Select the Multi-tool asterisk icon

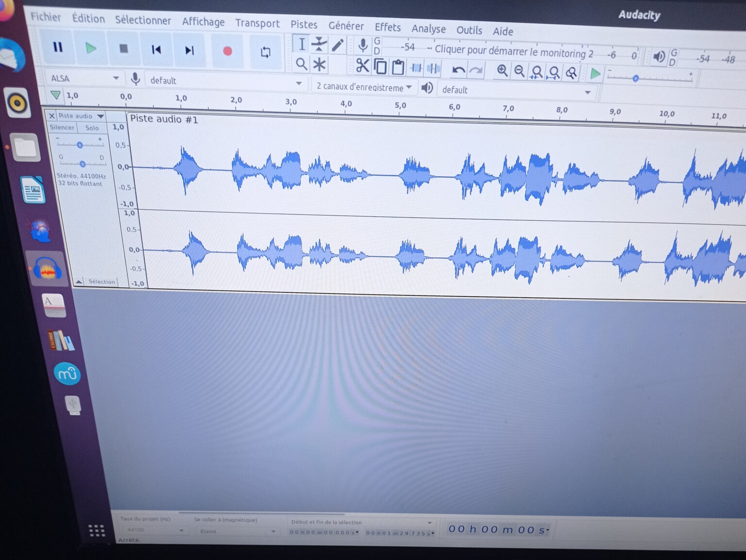(x=319, y=65)
